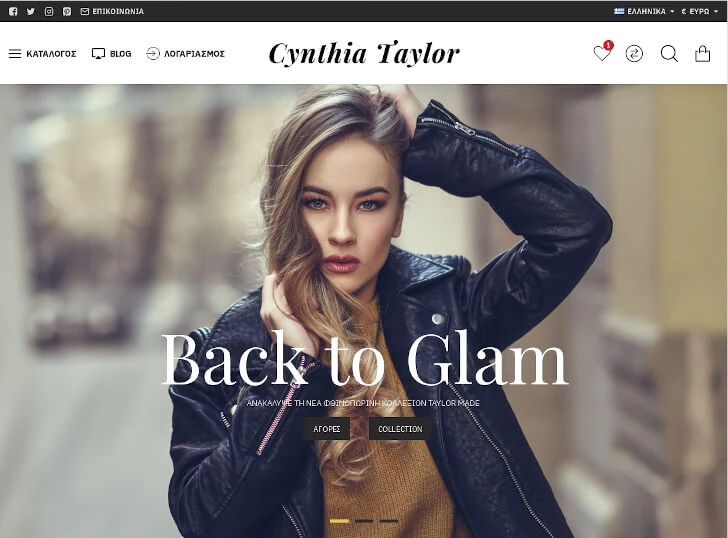
Task: Open the shopping bag cart
Action: [x=702, y=54]
